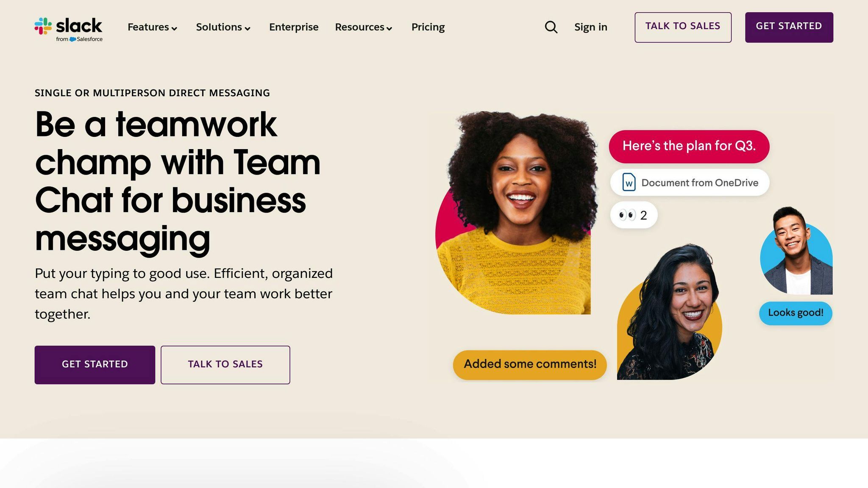This screenshot has width=868, height=488.
Task: Click the 'Here's the plan for Q3.' bubble
Action: click(689, 146)
